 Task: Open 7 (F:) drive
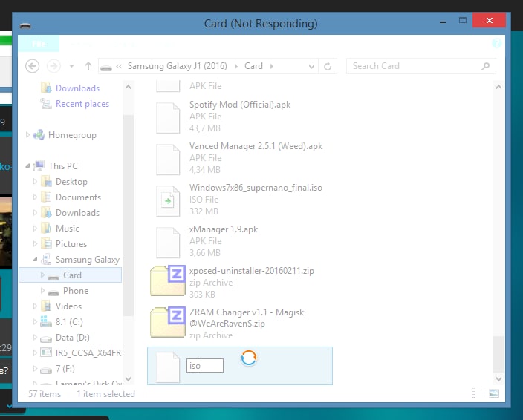[65, 369]
